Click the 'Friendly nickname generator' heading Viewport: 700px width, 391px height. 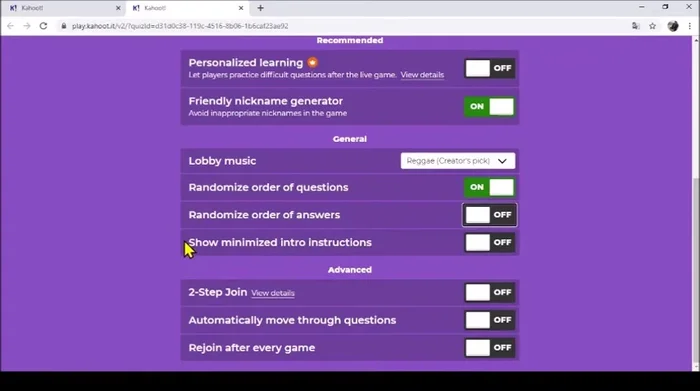click(266, 101)
